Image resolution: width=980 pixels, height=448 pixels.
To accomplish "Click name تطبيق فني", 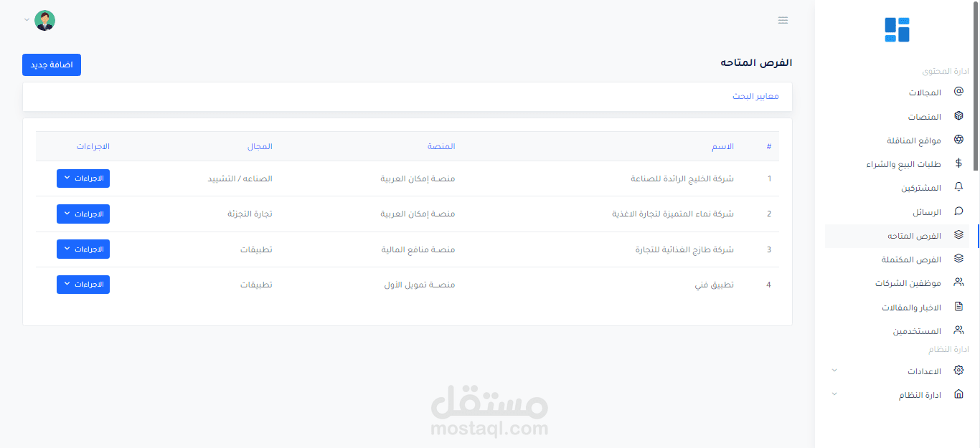I will (716, 285).
